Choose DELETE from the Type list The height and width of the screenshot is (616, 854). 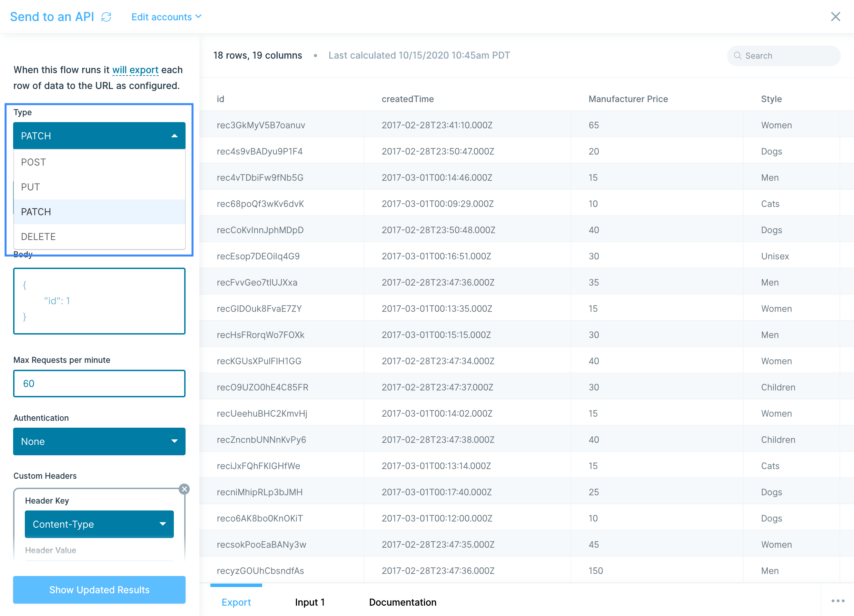[99, 237]
